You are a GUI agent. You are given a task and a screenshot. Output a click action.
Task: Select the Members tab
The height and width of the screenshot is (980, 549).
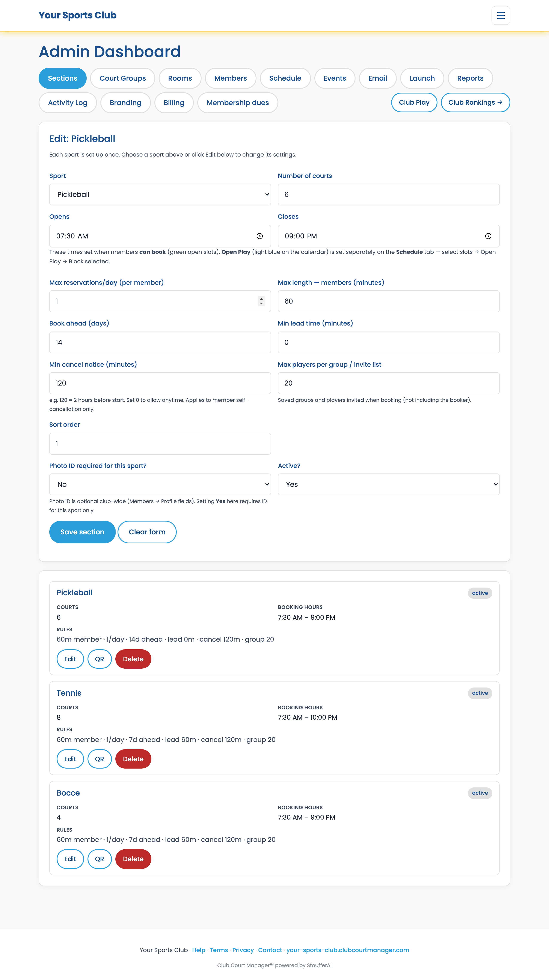click(231, 78)
